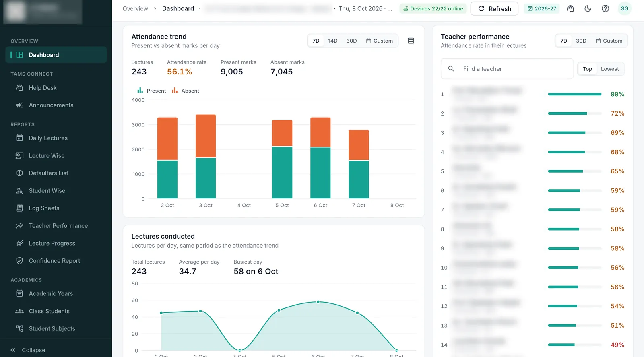Click the 5 Oct present bar segment
The height and width of the screenshot is (357, 644).
coord(282,173)
